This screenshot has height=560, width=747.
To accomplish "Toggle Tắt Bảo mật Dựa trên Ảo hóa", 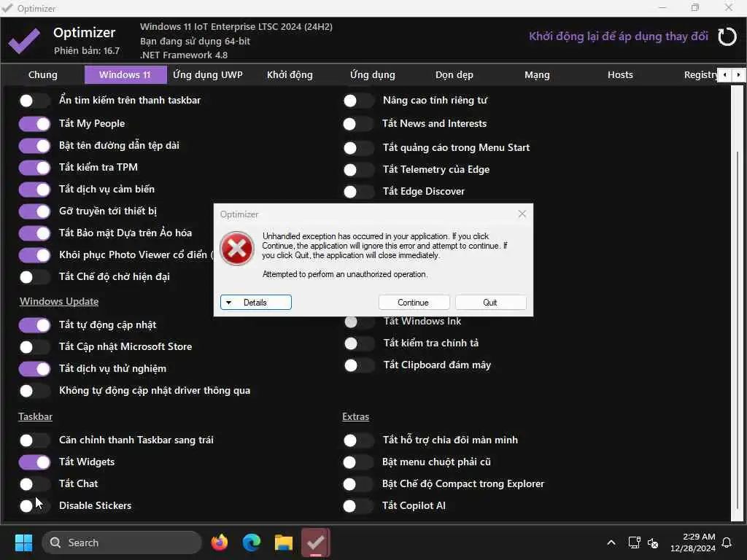I will 34,233.
